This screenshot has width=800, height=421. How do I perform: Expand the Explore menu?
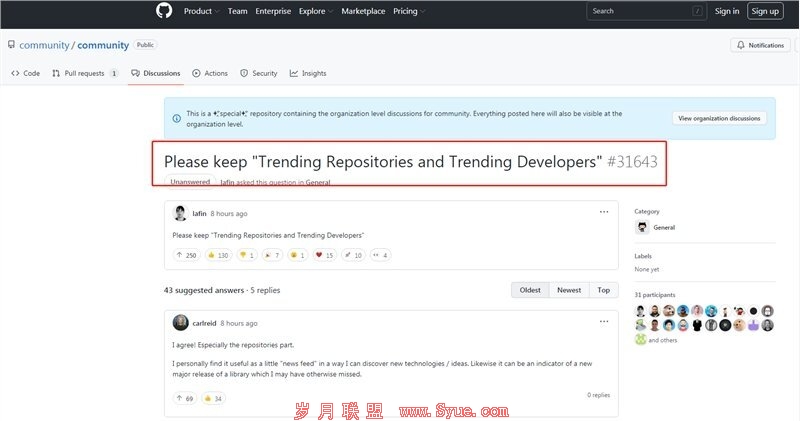[x=315, y=11]
